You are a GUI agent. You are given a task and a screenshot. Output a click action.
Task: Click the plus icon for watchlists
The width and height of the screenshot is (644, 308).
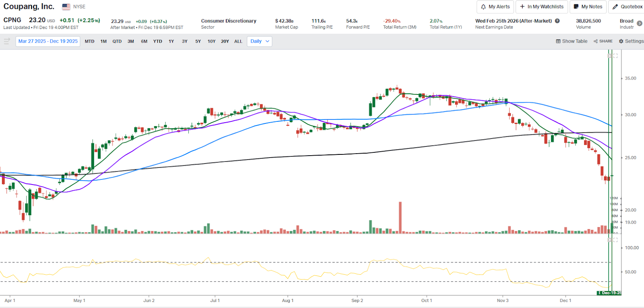click(522, 6)
